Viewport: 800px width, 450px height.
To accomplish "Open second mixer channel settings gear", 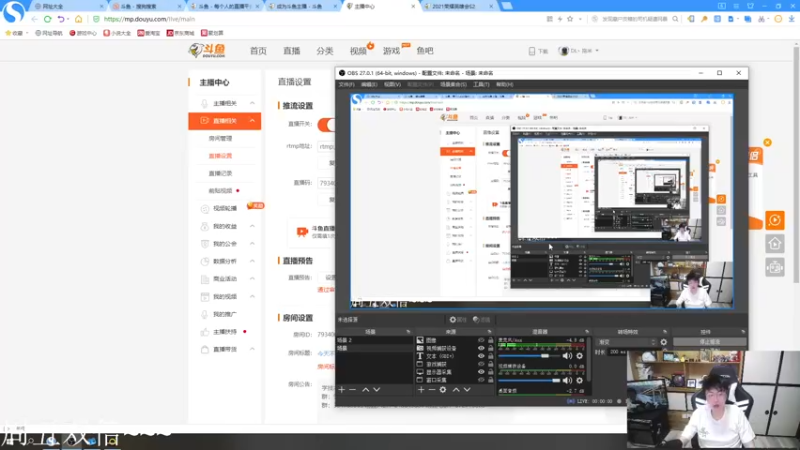I will click(580, 380).
